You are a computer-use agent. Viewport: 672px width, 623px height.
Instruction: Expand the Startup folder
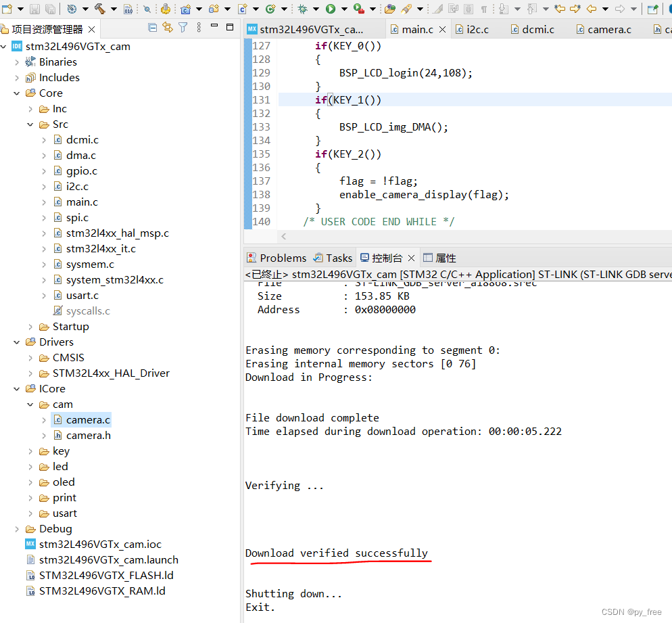point(30,327)
